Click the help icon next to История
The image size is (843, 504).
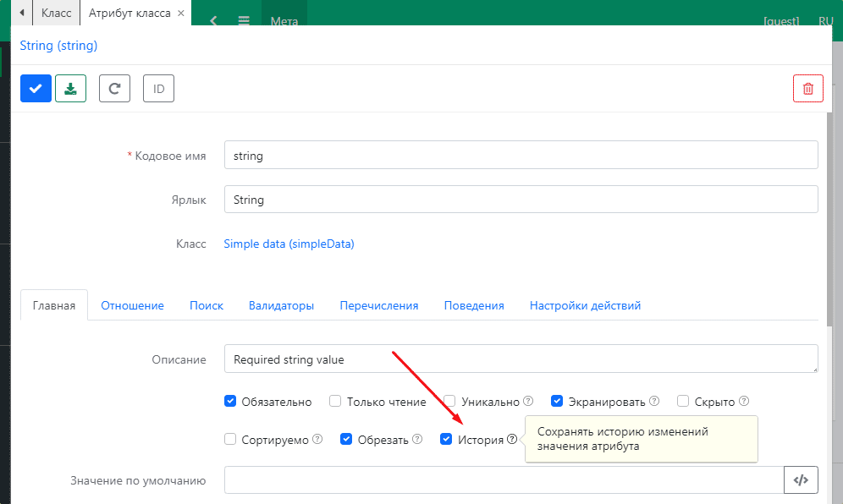[x=512, y=439]
